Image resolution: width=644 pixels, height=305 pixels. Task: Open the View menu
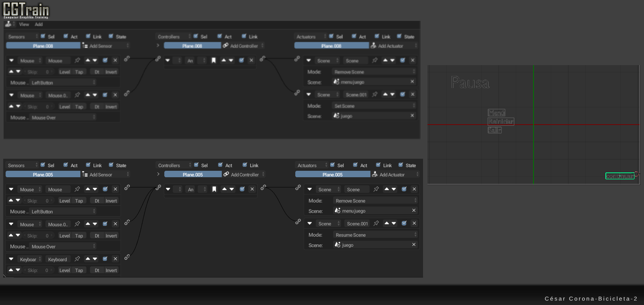(x=24, y=25)
